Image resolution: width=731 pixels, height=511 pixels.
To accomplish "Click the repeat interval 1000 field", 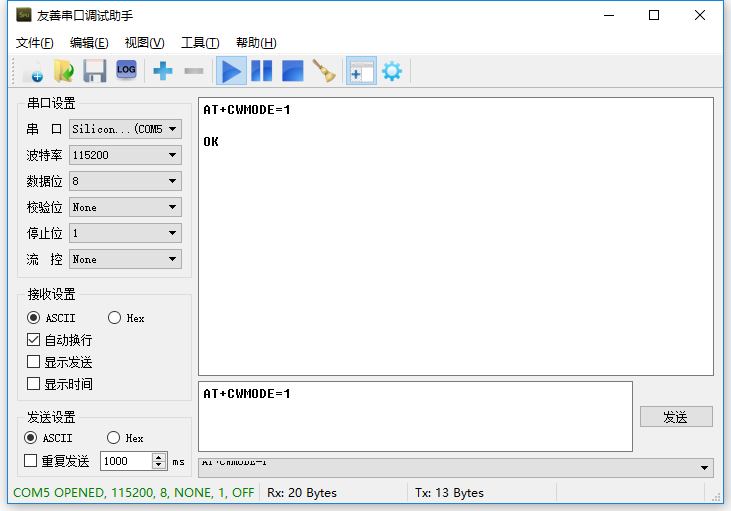I will click(x=126, y=461).
